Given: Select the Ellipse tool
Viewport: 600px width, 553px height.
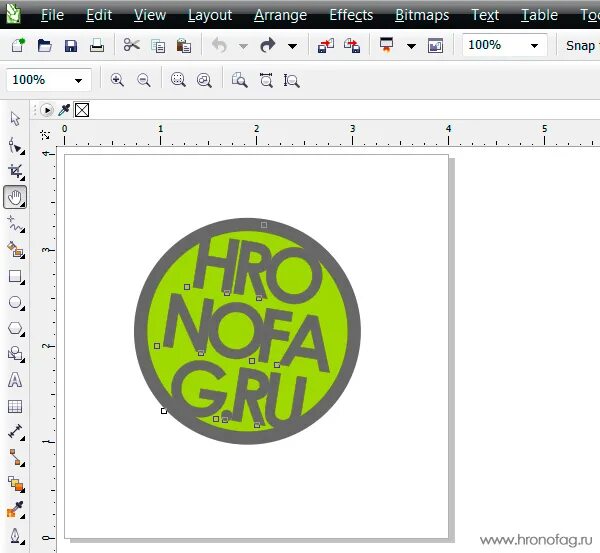Looking at the screenshot, I should click(x=16, y=302).
